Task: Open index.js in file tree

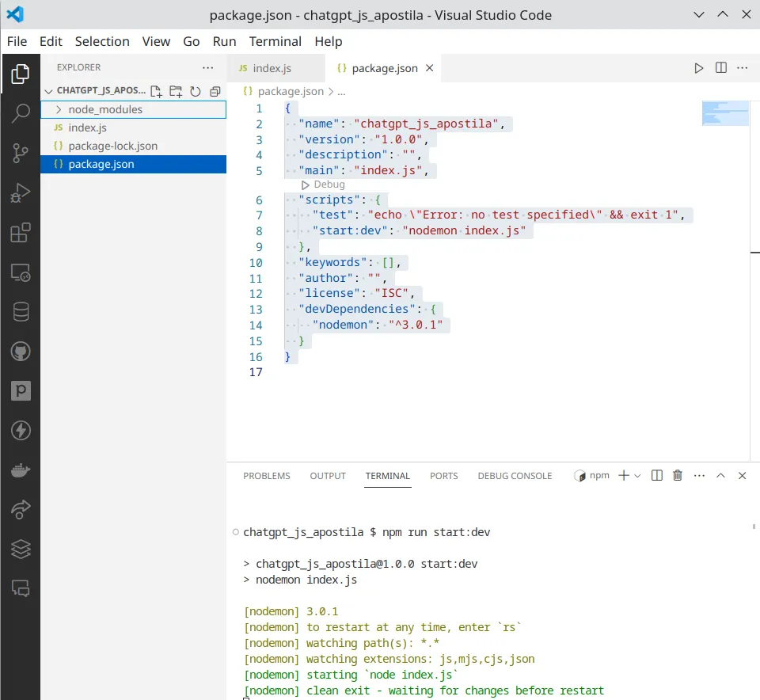Action: 133,127
